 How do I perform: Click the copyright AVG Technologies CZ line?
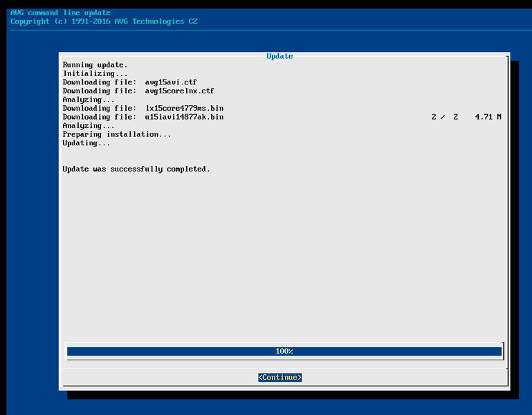(104, 21)
